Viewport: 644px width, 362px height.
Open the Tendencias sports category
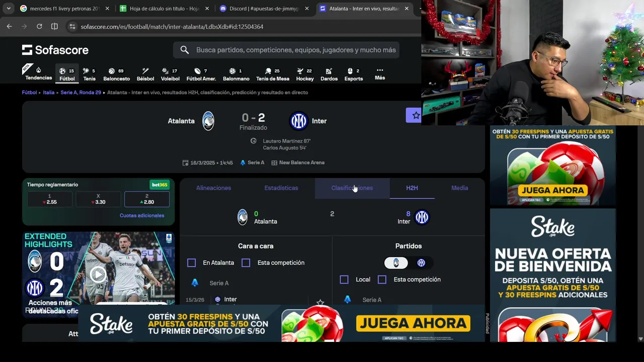(x=39, y=74)
